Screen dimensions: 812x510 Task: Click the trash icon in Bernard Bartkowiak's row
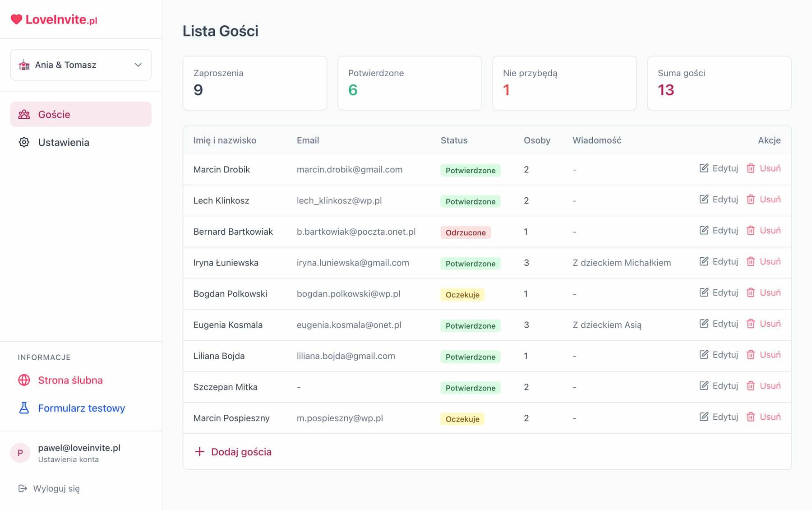click(751, 231)
